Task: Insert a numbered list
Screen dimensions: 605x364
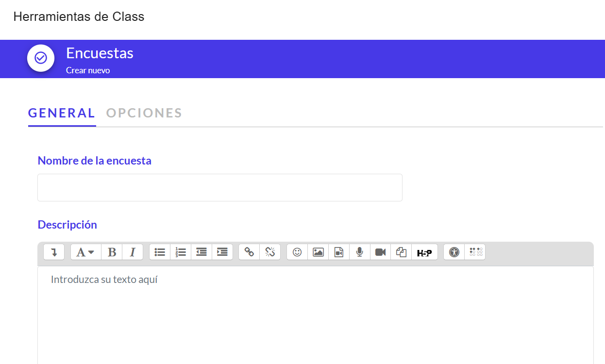Action: click(181, 252)
